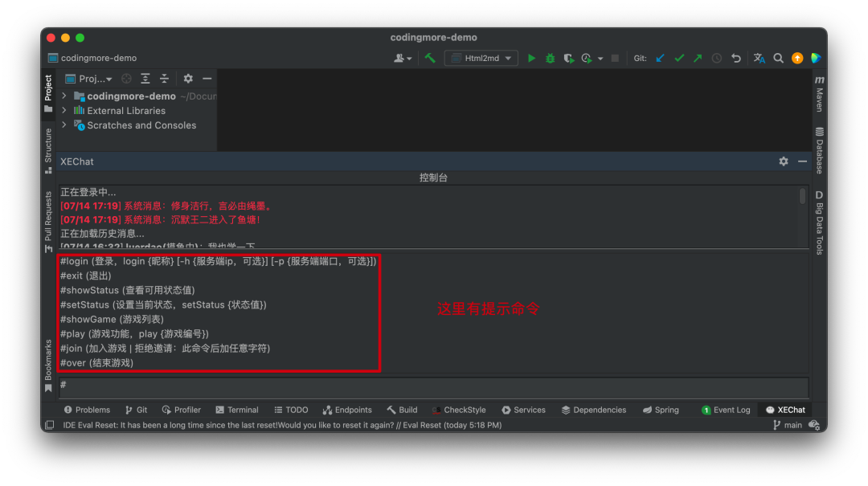The image size is (868, 486).
Task: Open Git update project action
Action: click(660, 58)
